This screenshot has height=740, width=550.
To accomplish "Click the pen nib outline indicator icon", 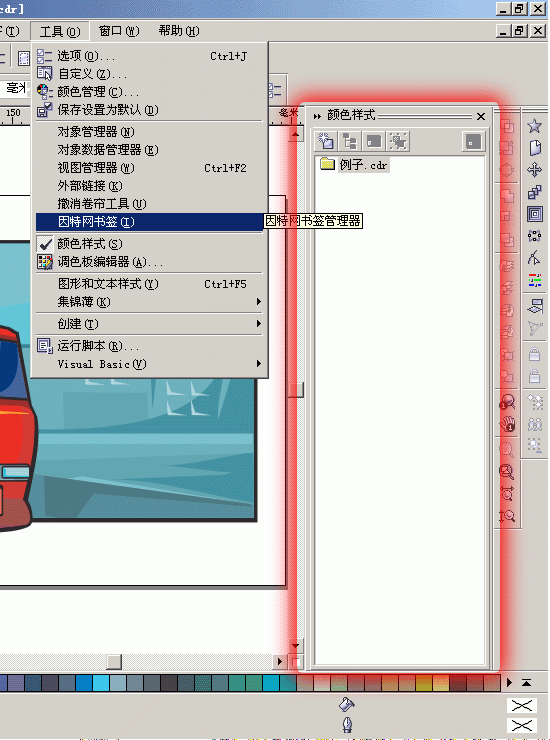I will [347, 724].
